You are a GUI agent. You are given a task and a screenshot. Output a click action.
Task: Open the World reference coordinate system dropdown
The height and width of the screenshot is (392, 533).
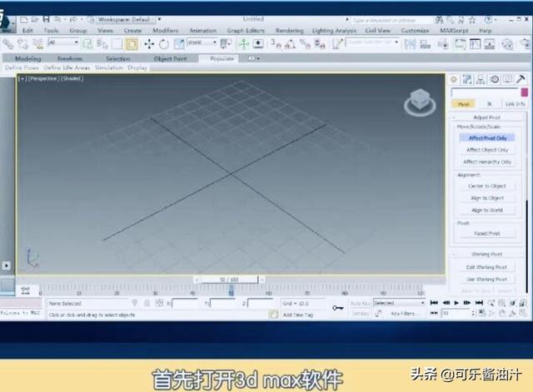coord(202,42)
